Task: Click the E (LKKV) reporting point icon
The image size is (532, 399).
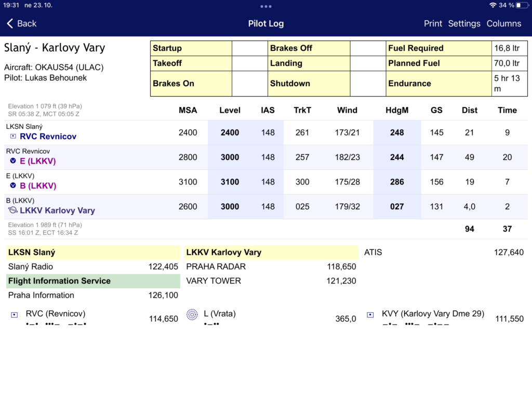Action: 13,161
